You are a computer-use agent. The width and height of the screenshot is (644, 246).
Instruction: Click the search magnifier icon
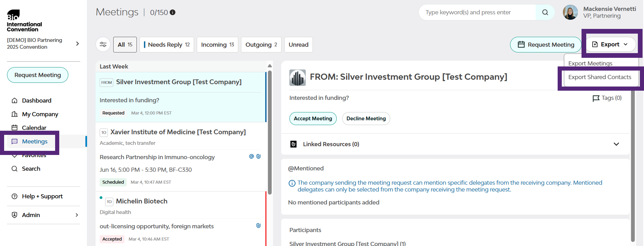point(545,12)
